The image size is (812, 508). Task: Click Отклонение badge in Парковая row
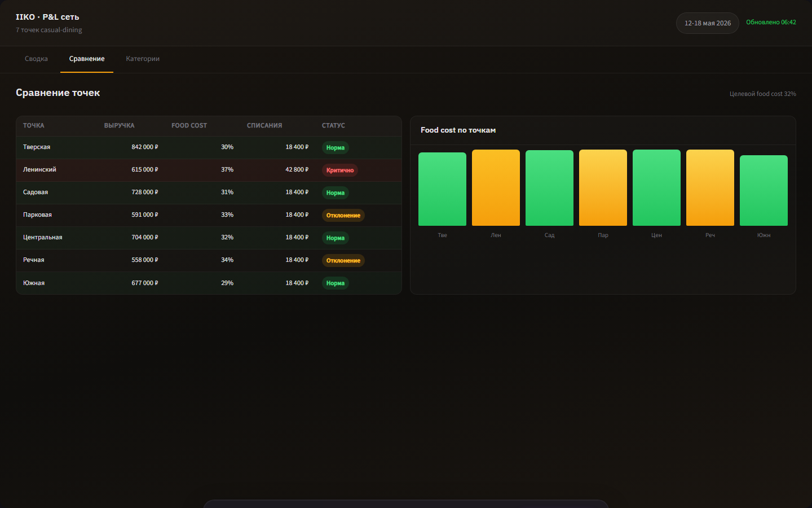343,215
